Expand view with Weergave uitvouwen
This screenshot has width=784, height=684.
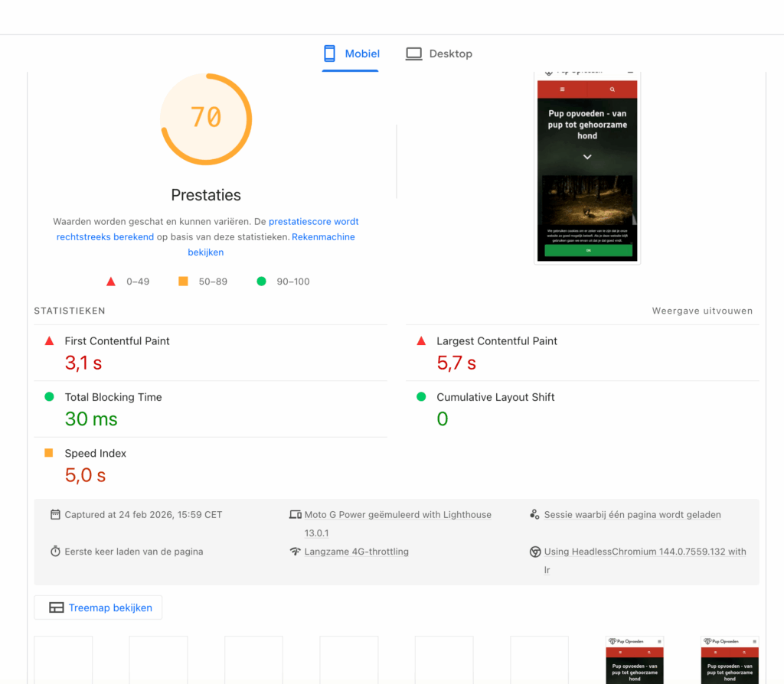[702, 311]
